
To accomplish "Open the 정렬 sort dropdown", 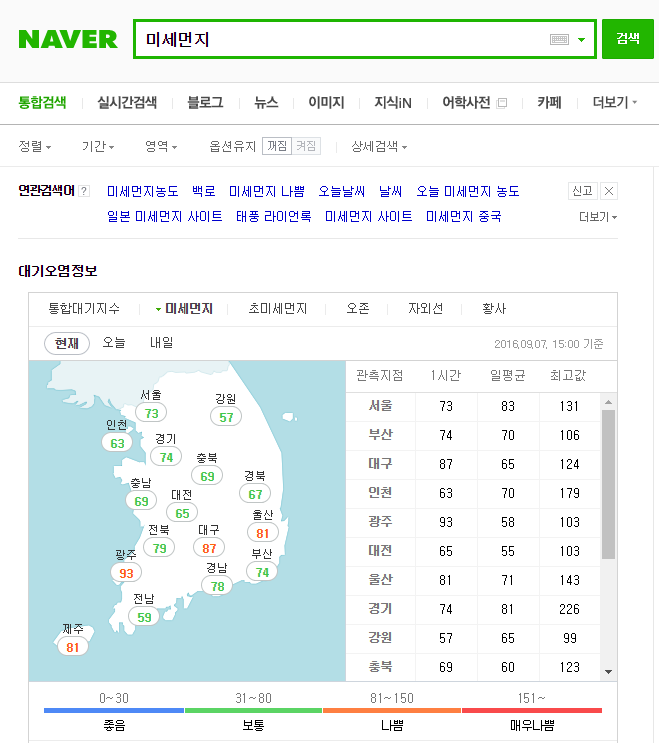I will click(x=35, y=146).
